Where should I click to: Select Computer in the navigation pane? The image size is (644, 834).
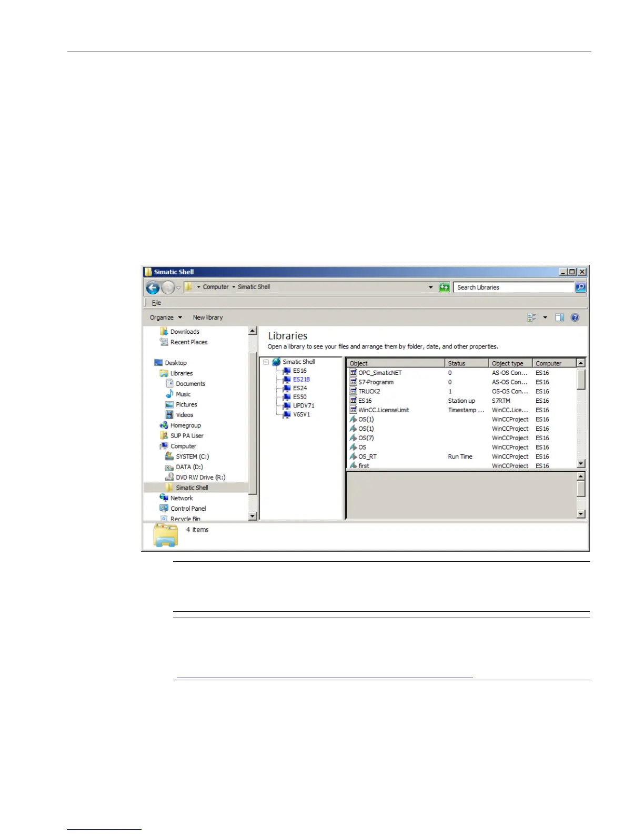point(178,446)
